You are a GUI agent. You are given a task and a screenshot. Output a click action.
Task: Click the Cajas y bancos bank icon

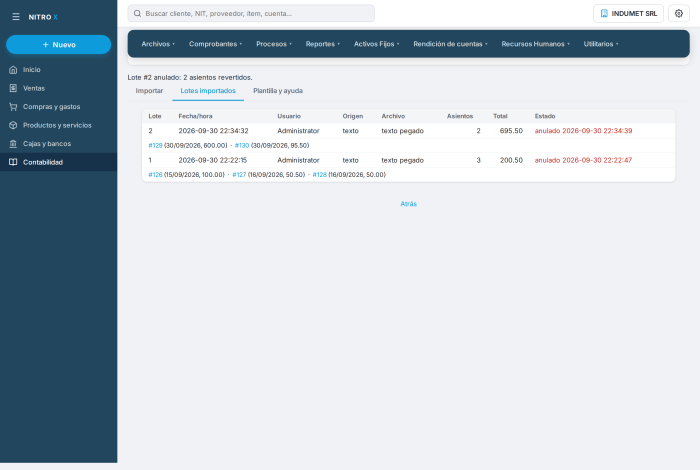pyautogui.click(x=13, y=144)
